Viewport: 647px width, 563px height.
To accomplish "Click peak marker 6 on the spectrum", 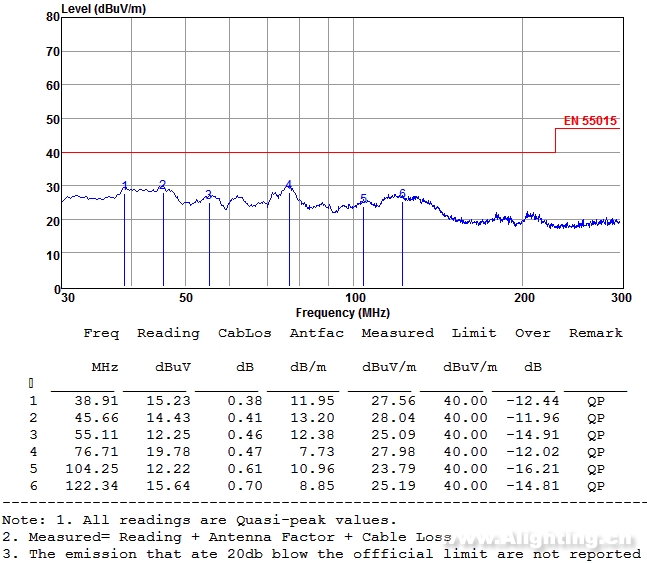I will click(x=402, y=193).
